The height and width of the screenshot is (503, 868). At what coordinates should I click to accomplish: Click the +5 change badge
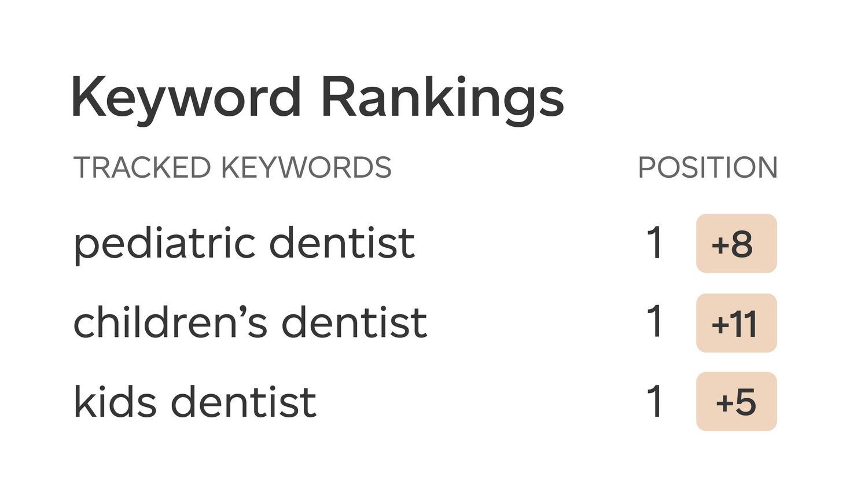pyautogui.click(x=736, y=402)
